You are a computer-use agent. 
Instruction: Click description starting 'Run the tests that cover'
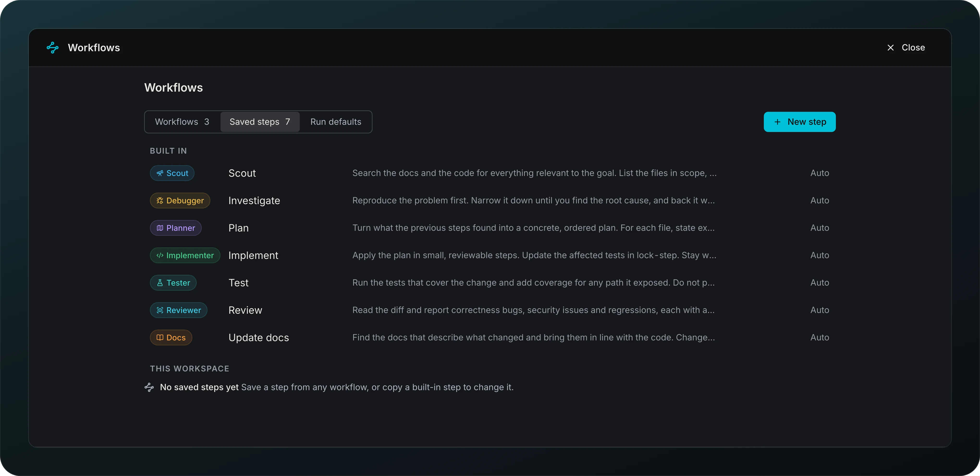pyautogui.click(x=533, y=283)
